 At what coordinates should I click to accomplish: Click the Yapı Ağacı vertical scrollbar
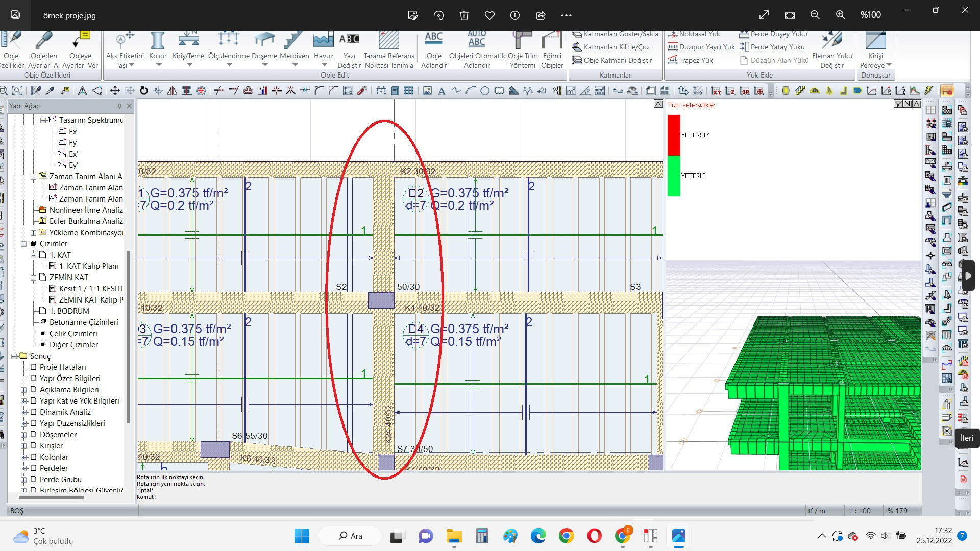(129, 337)
